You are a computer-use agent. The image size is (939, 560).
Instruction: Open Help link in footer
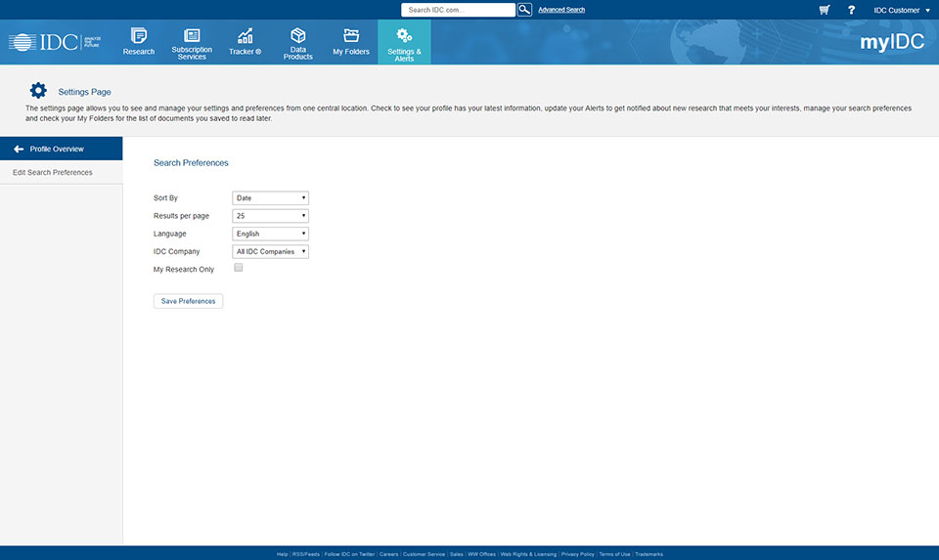282,554
